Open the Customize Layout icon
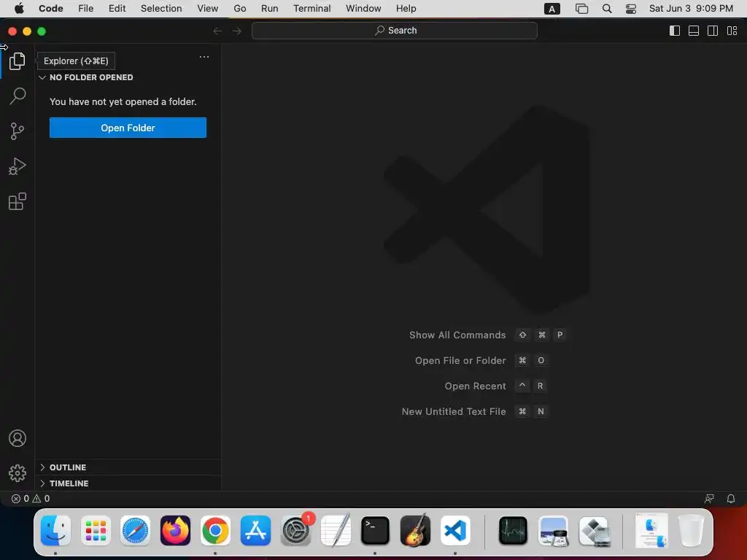 click(x=732, y=31)
